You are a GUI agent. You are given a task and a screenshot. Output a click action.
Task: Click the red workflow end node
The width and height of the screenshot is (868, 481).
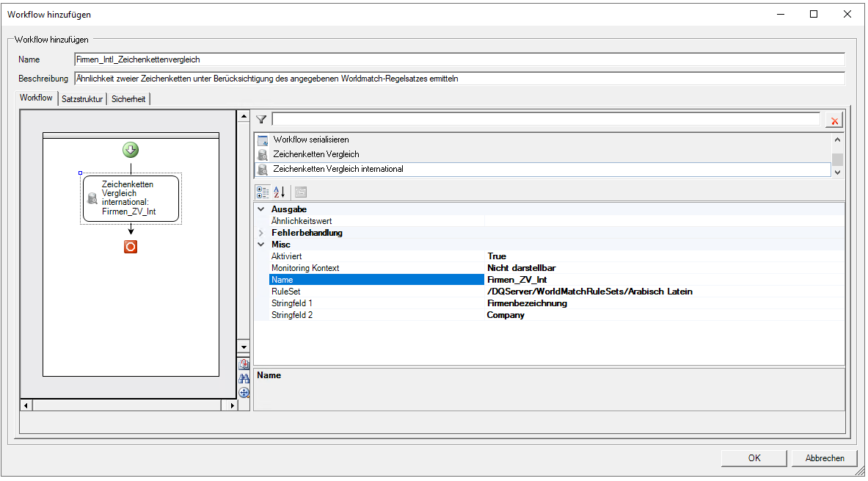click(x=131, y=247)
